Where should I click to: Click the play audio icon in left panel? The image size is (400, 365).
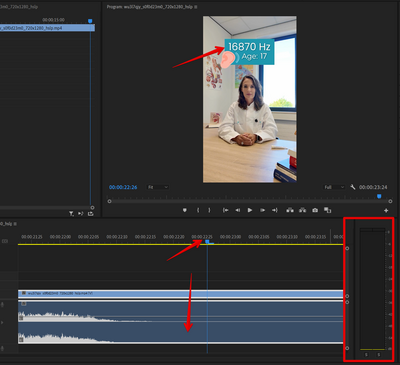click(x=81, y=214)
